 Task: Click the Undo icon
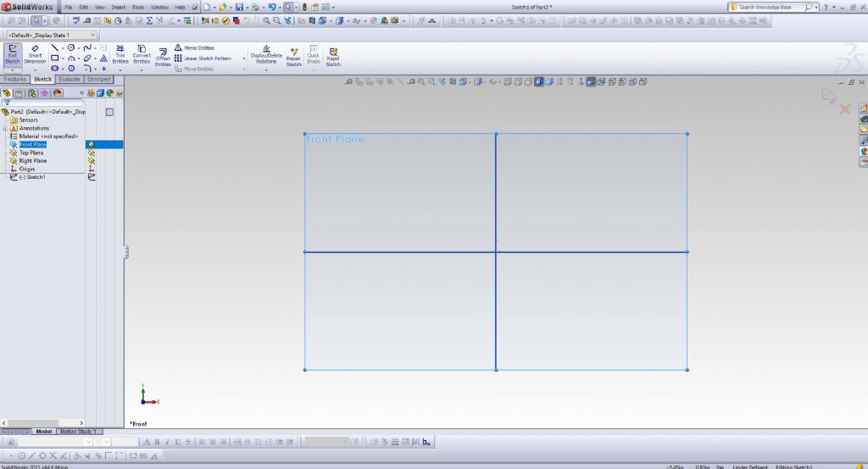pyautogui.click(x=272, y=7)
